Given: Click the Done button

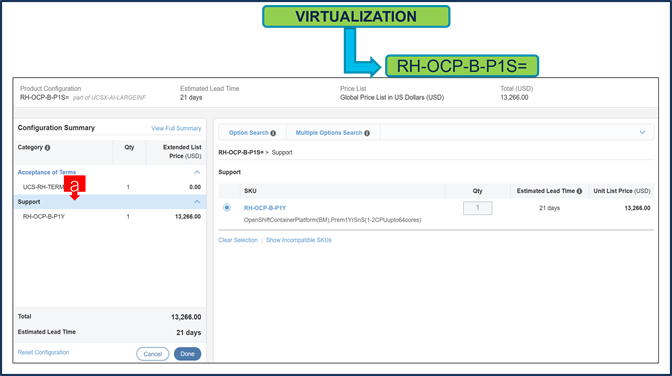Looking at the screenshot, I should pyautogui.click(x=187, y=354).
